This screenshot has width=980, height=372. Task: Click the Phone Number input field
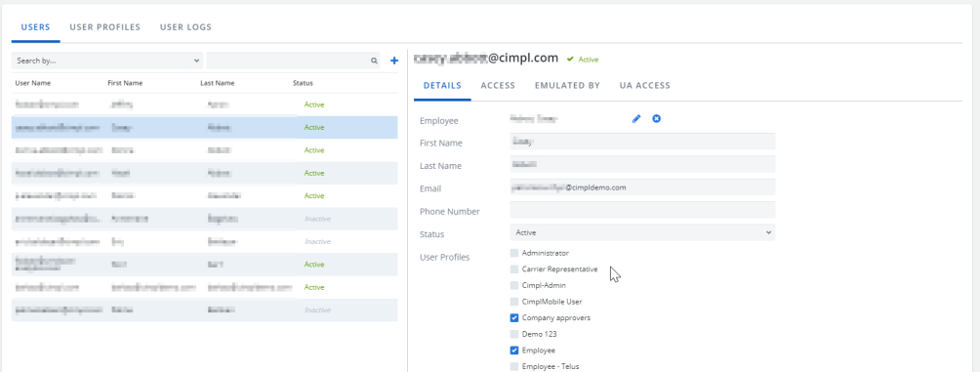point(642,210)
